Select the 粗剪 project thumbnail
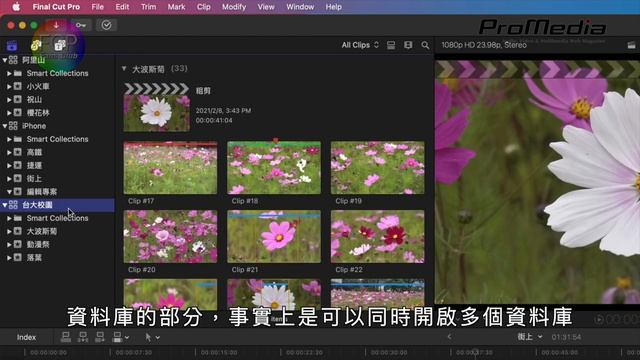Viewport: 640px width, 360px height. click(x=157, y=107)
